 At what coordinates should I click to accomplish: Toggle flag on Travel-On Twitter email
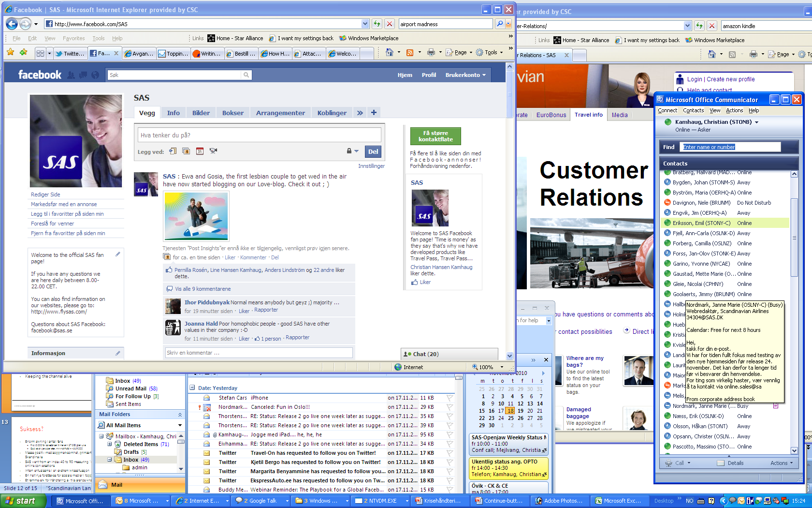[449, 453]
